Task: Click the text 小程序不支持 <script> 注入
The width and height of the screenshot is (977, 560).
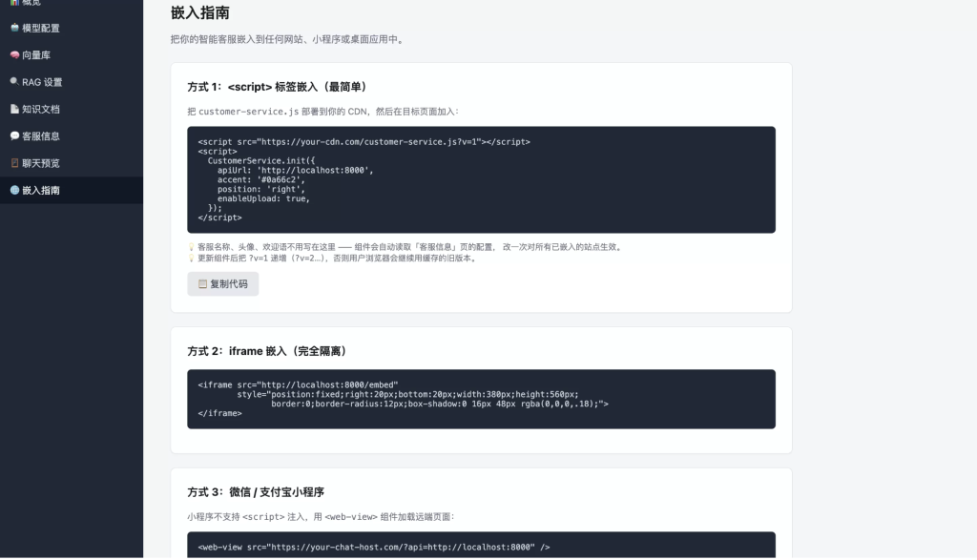Action: pos(321,516)
